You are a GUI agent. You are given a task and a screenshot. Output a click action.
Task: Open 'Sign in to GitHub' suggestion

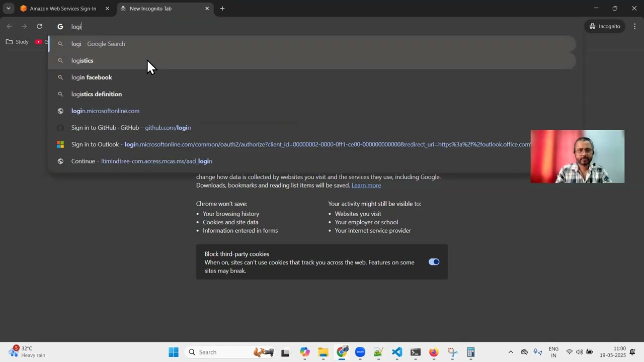[312, 128]
